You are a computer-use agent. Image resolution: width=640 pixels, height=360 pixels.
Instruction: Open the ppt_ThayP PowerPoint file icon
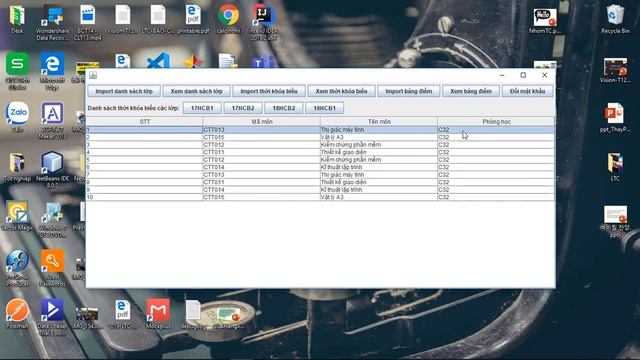(x=615, y=118)
